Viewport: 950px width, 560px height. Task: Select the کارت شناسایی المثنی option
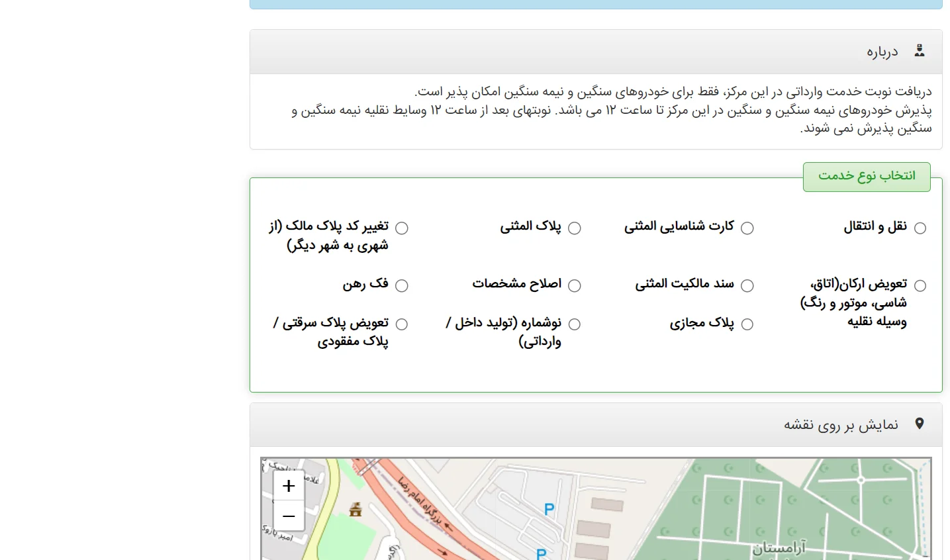(748, 228)
